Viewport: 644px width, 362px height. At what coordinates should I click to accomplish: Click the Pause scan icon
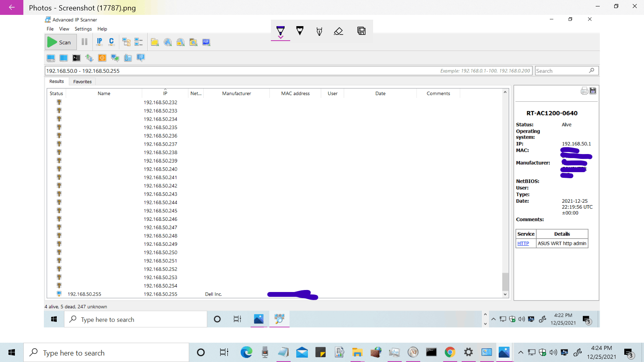pos(85,42)
